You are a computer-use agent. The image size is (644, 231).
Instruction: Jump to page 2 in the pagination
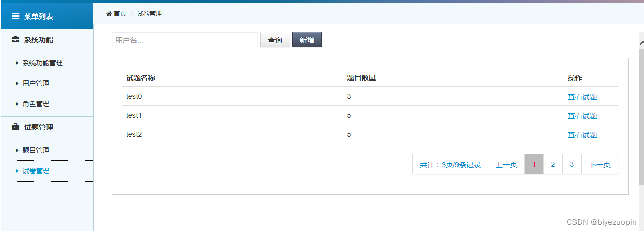553,165
